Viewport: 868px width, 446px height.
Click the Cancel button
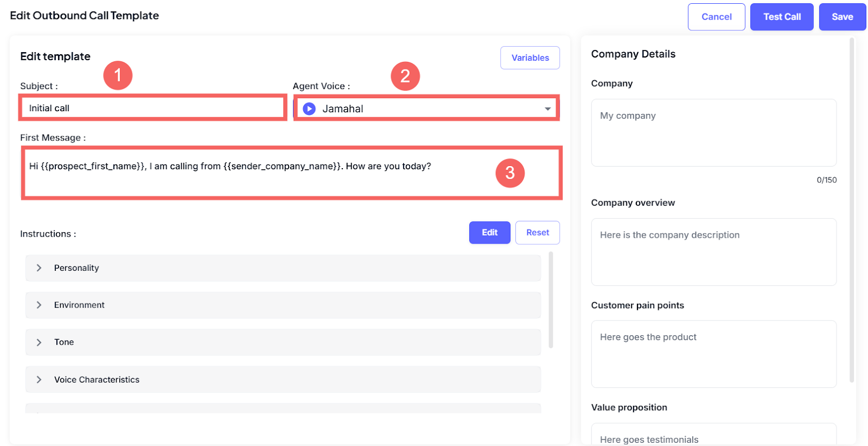pos(716,17)
